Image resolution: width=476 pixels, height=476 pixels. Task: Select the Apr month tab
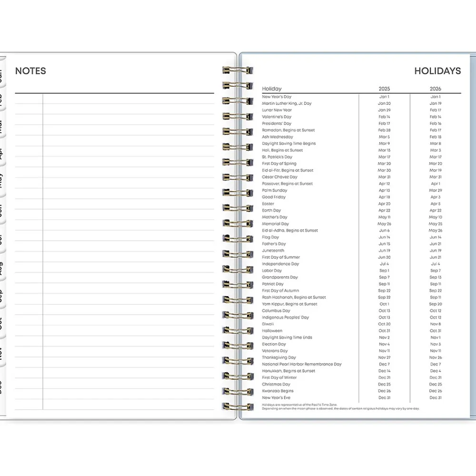point(1,154)
